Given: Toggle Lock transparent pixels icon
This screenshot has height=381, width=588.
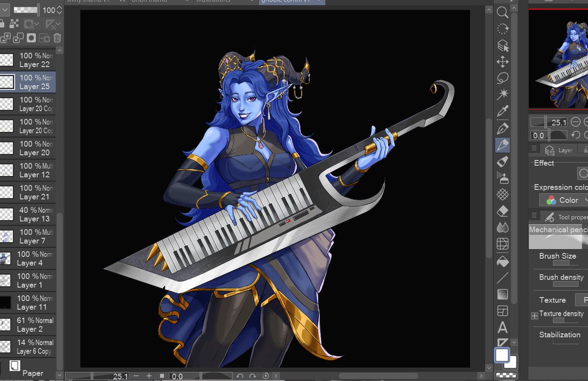Looking at the screenshot, I should pyautogui.click(x=15, y=24).
